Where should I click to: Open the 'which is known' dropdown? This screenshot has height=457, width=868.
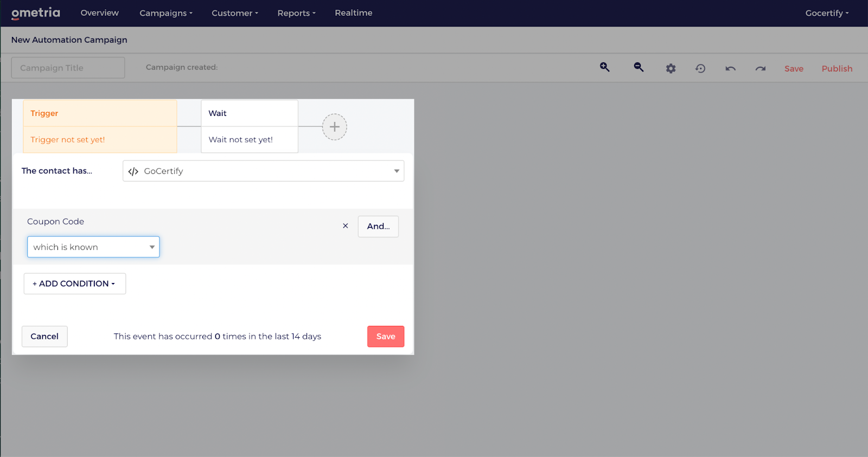(x=93, y=247)
